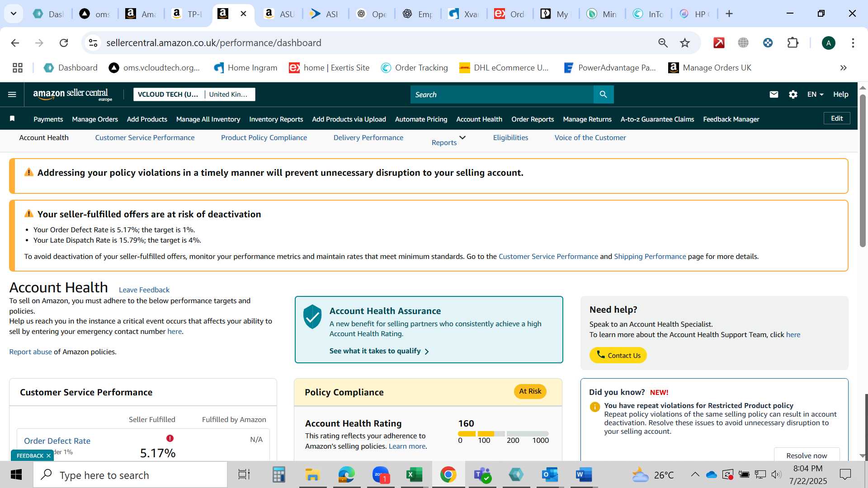Click the page vertical scrollbar
Image resolution: width=868 pixels, height=488 pixels.
tap(863, 171)
